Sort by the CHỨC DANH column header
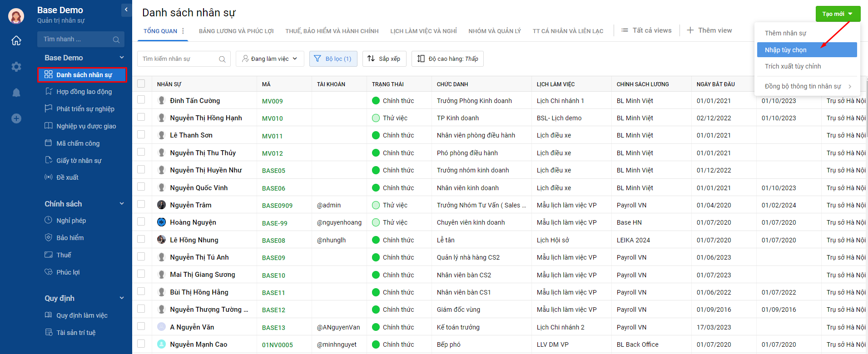Image resolution: width=868 pixels, height=354 pixels. [x=452, y=84]
